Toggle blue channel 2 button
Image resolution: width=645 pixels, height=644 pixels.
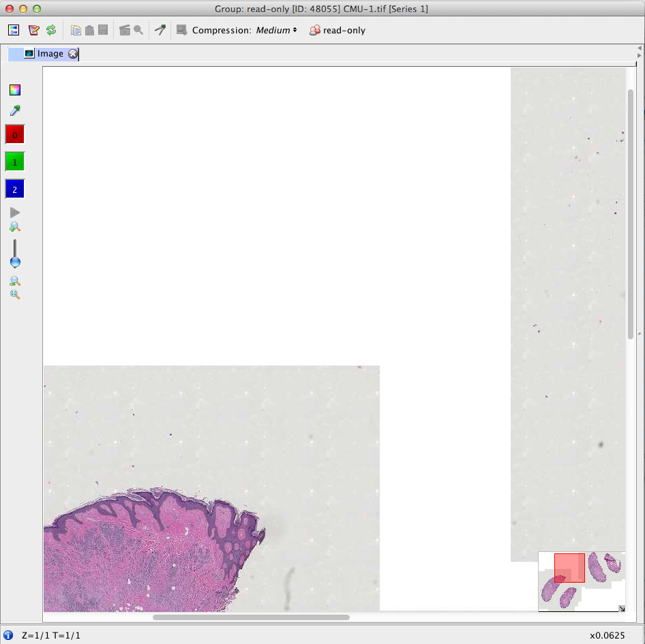point(15,189)
